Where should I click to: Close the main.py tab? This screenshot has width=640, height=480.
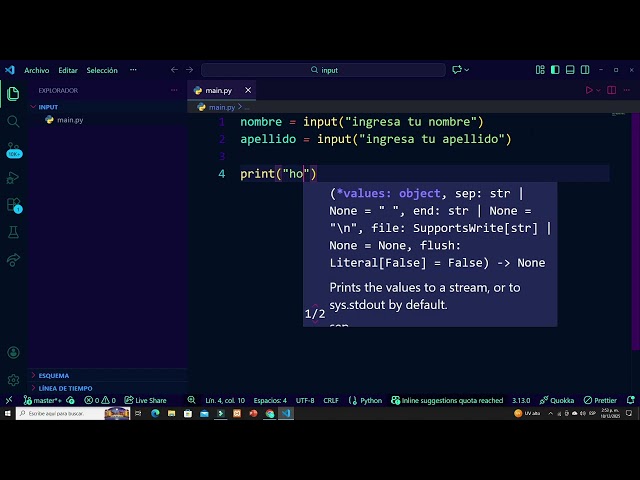[248, 90]
